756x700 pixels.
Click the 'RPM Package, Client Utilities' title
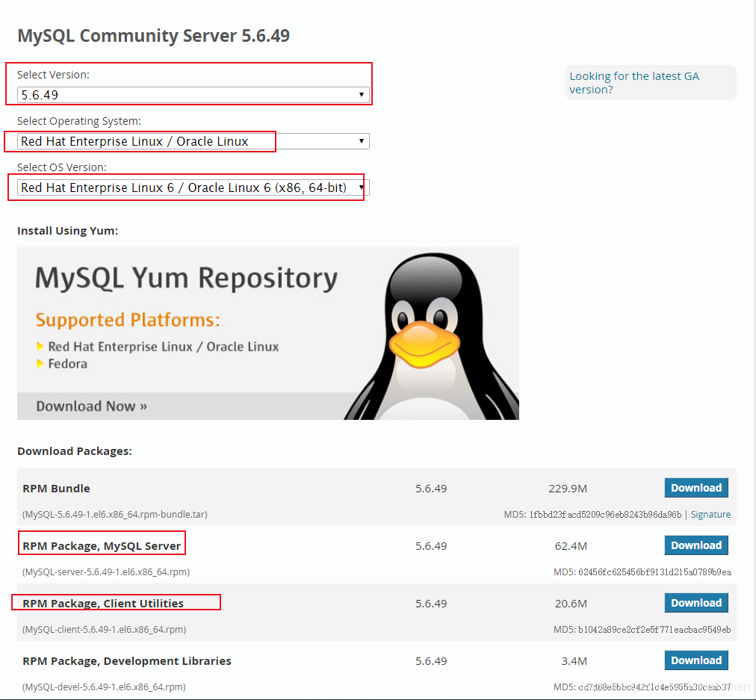pos(103,604)
